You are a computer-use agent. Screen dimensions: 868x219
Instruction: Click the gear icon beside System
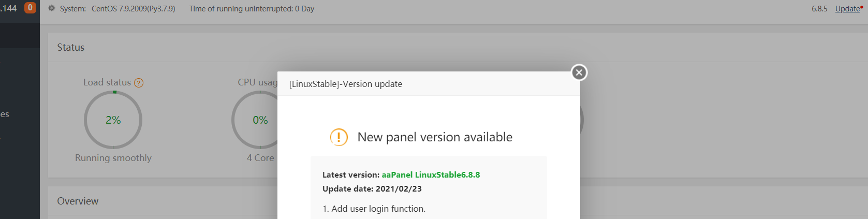click(x=52, y=8)
